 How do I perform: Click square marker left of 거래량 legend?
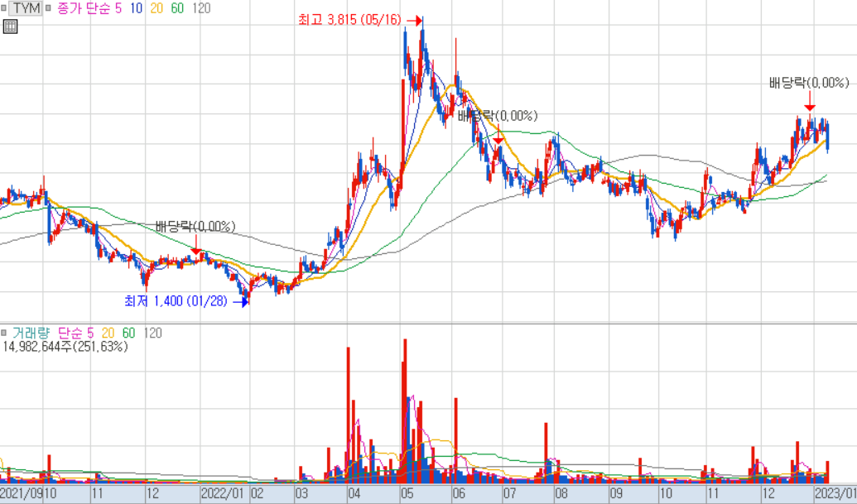(x=4, y=333)
